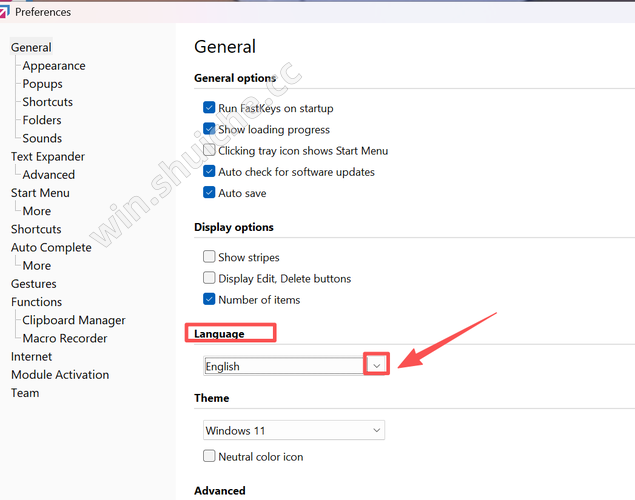This screenshot has width=635, height=500.
Task: Enable Clicking tray icon shows Start Menu
Action: tap(209, 151)
